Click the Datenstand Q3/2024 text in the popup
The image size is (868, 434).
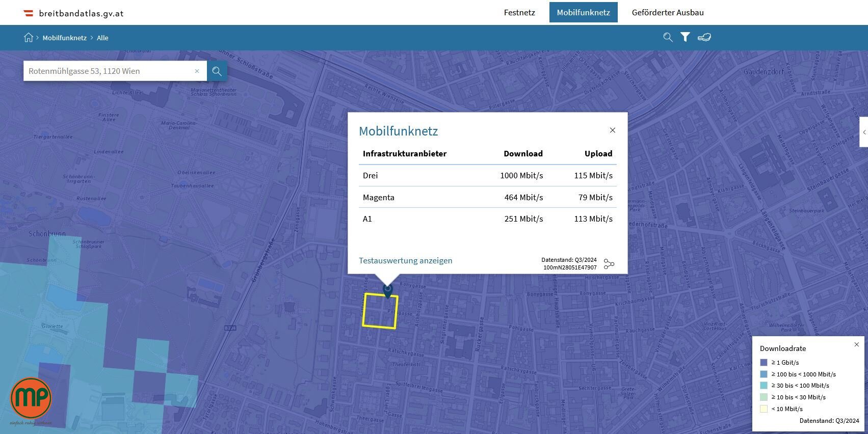click(569, 260)
